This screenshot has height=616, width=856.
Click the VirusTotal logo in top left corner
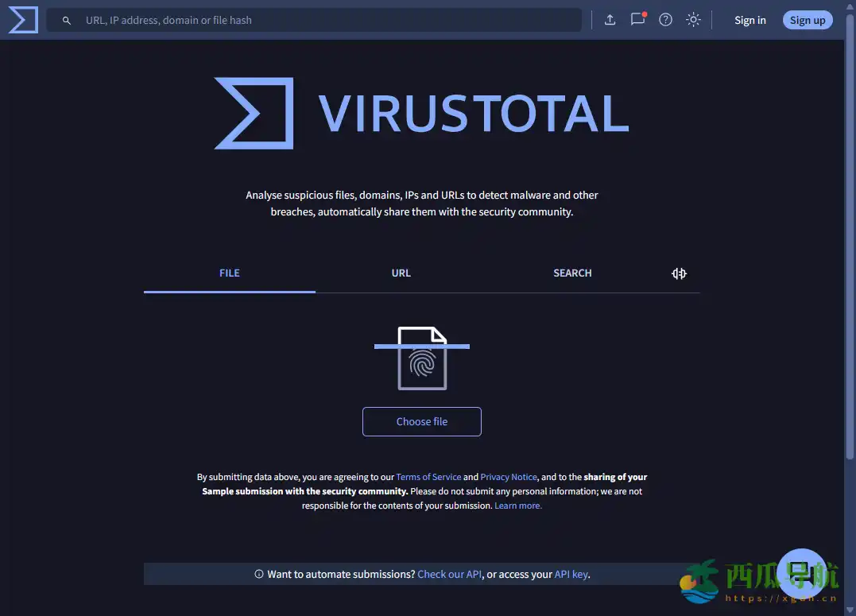[21, 19]
